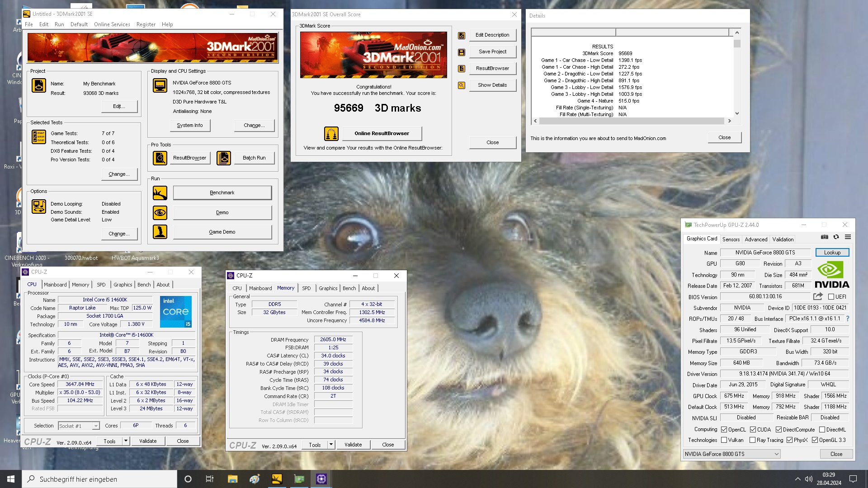Open the GPU selection dropdown in GPU-Z
Screen dimensions: 868x488
(x=731, y=454)
